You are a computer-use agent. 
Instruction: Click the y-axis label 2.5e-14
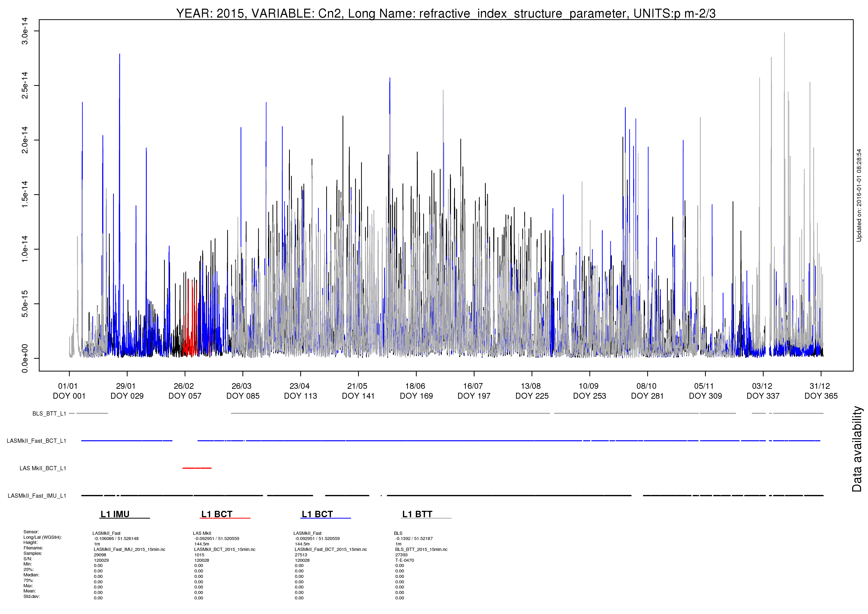(25, 85)
